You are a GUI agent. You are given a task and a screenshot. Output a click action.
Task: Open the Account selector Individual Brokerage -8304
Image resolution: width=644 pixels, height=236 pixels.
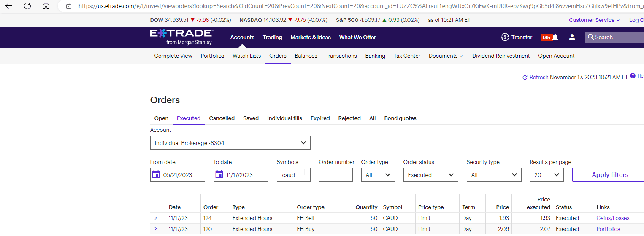pyautogui.click(x=230, y=143)
